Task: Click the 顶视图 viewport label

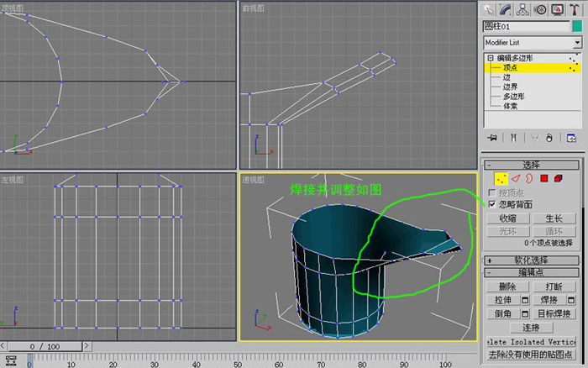Action: 13,8
